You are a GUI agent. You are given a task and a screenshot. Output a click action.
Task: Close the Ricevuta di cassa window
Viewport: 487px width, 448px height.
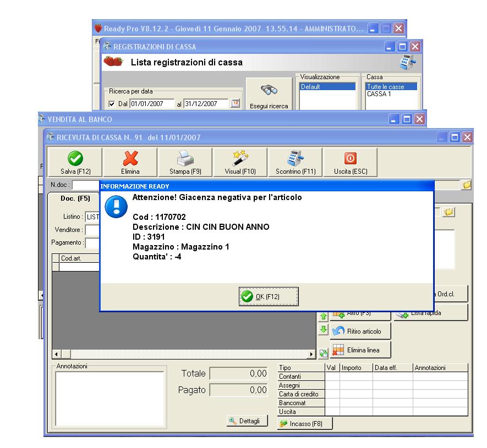coord(467,137)
